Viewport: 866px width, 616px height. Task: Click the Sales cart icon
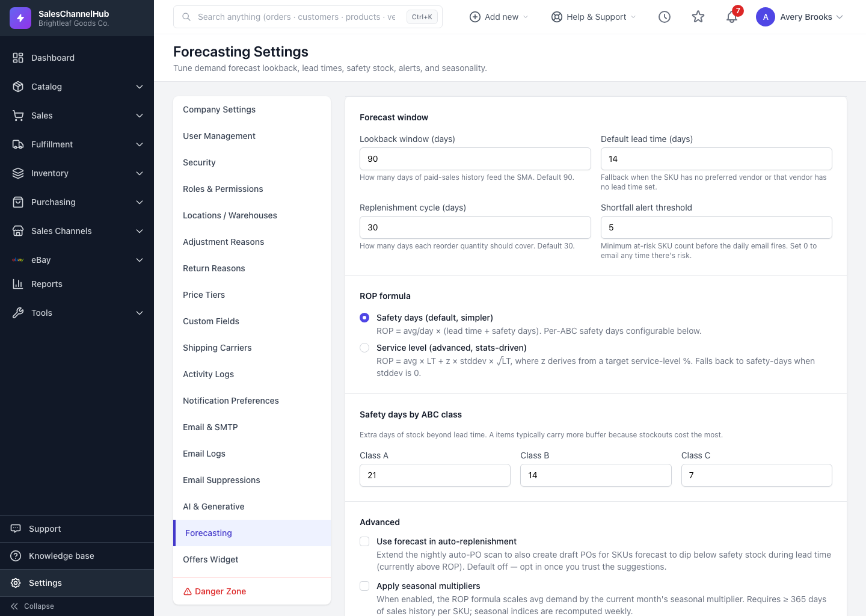18,115
